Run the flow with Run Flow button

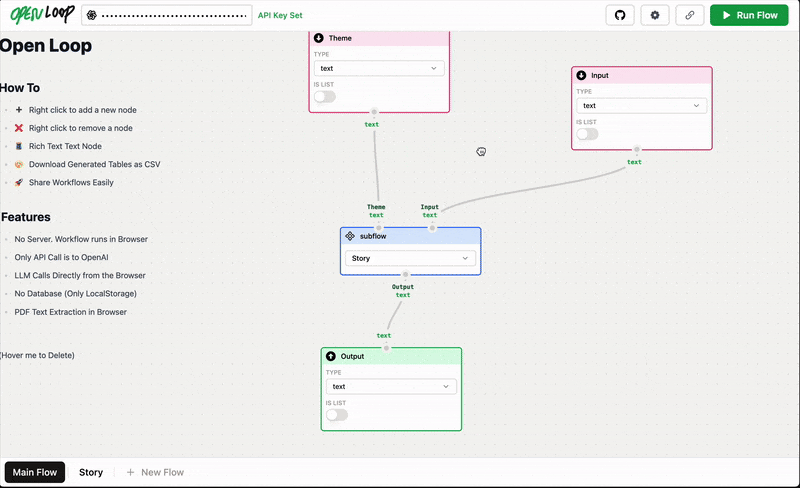[x=749, y=15]
